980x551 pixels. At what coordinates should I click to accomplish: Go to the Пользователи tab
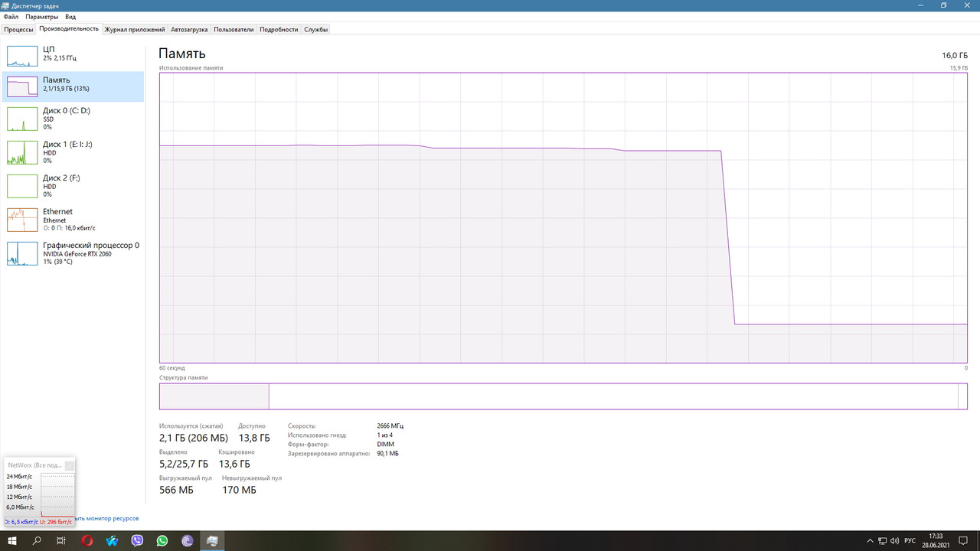[x=234, y=29]
